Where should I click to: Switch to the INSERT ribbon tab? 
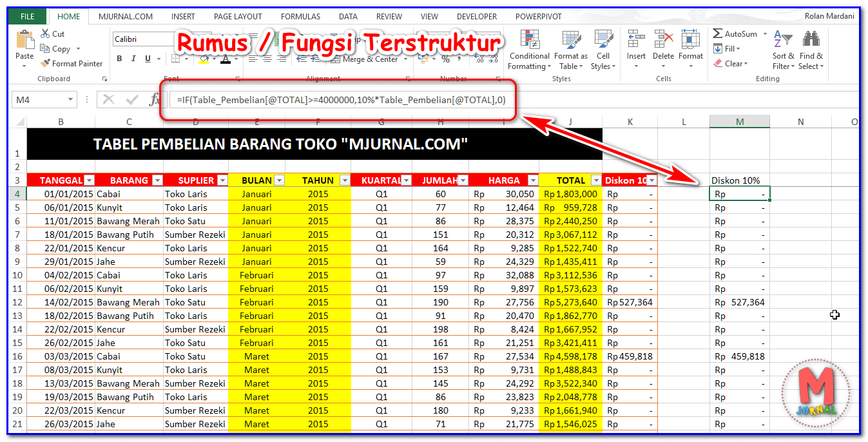183,17
